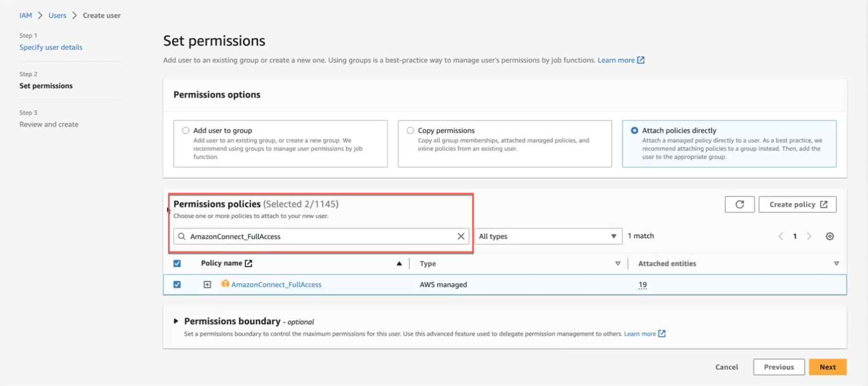Uncheck the AmazonConnect_FullAccess row checkbox
The height and width of the screenshot is (386, 868).
click(177, 284)
